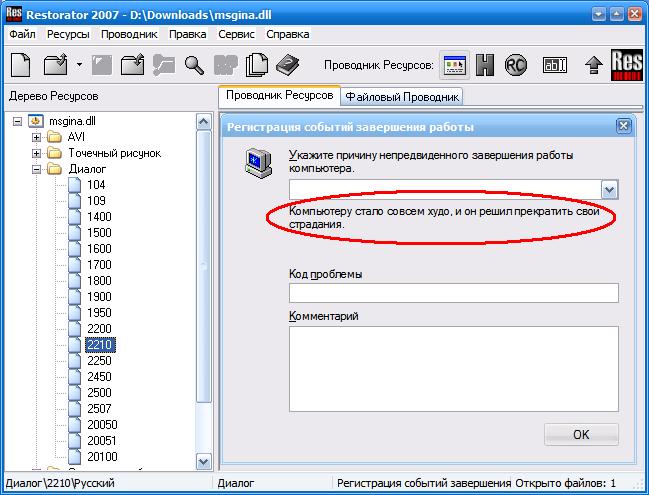The height and width of the screenshot is (495, 649).
Task: Select dialog resource 1500
Action: (99, 233)
